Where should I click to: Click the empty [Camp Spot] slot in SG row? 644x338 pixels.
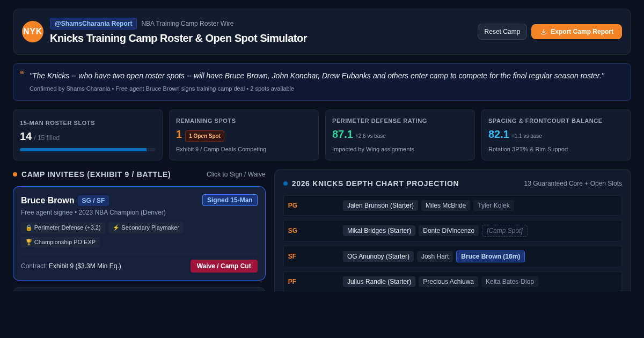click(x=504, y=231)
